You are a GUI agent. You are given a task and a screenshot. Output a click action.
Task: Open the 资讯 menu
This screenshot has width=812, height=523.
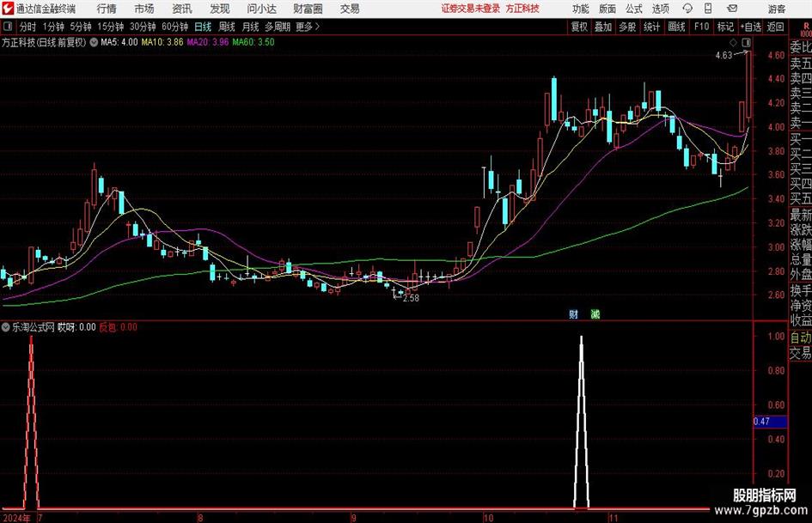[x=182, y=9]
